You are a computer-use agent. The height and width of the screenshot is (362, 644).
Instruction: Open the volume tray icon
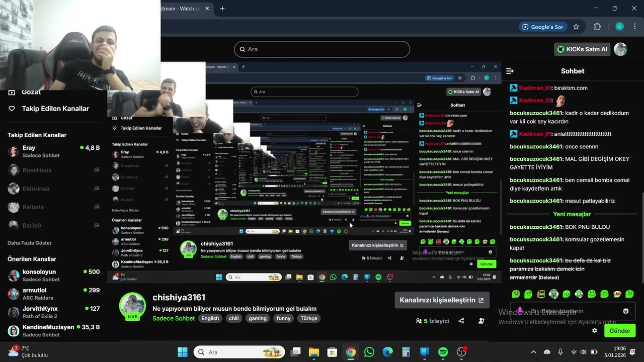(x=584, y=352)
